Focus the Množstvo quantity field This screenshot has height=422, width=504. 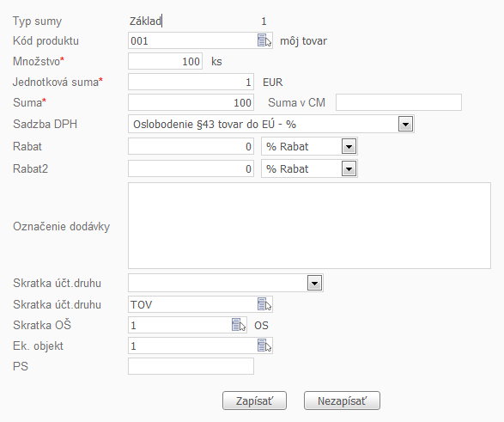(165, 61)
